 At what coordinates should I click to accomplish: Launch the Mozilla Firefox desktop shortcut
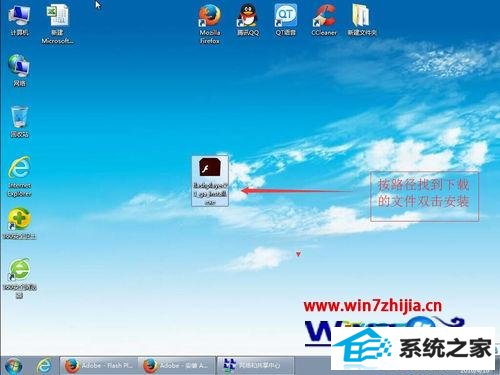[x=210, y=23]
